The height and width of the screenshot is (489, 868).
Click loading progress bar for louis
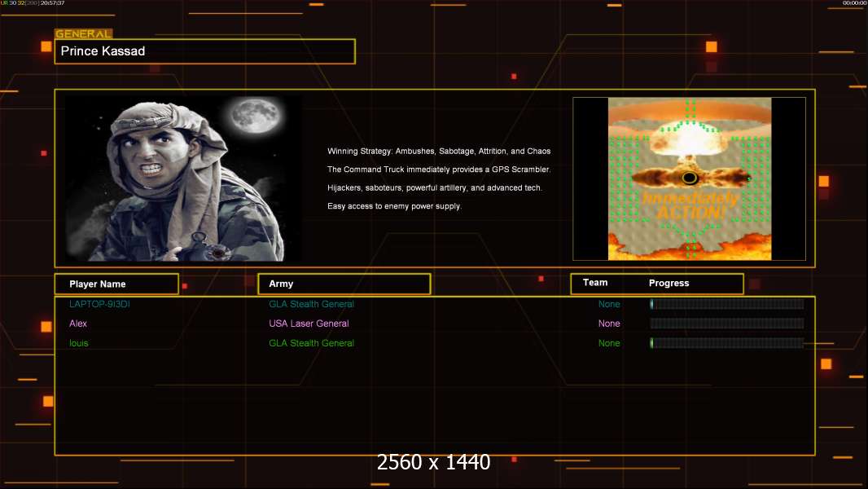pyautogui.click(x=727, y=343)
